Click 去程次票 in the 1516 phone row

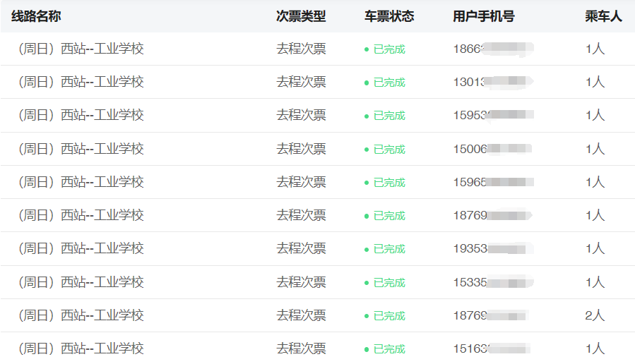point(301,348)
